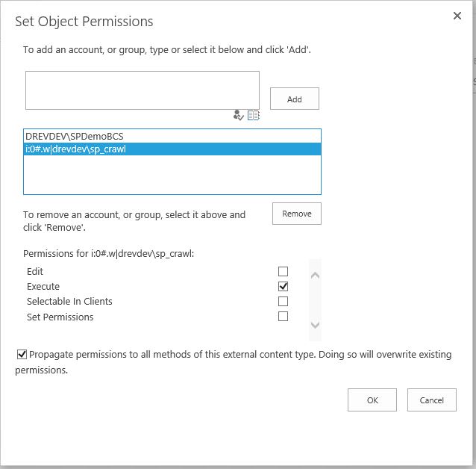Uncheck the Execute permission checkbox
Image resolution: width=476 pixels, height=469 pixels.
[x=283, y=286]
